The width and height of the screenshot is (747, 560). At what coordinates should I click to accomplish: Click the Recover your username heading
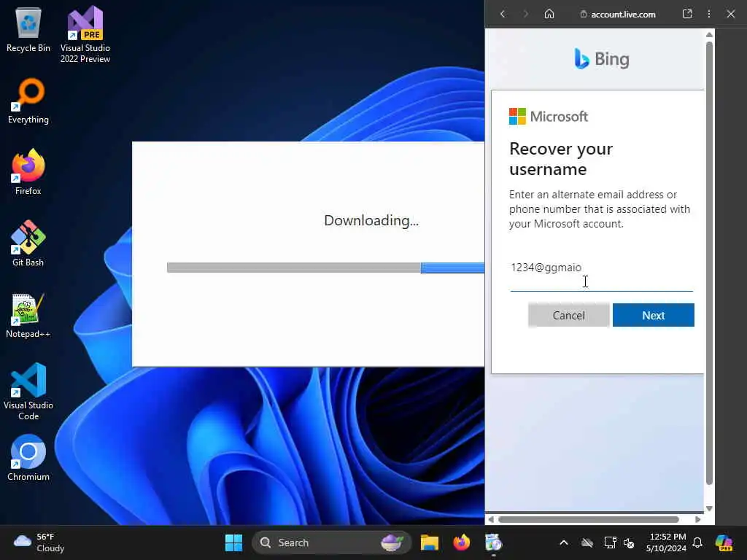click(561, 159)
